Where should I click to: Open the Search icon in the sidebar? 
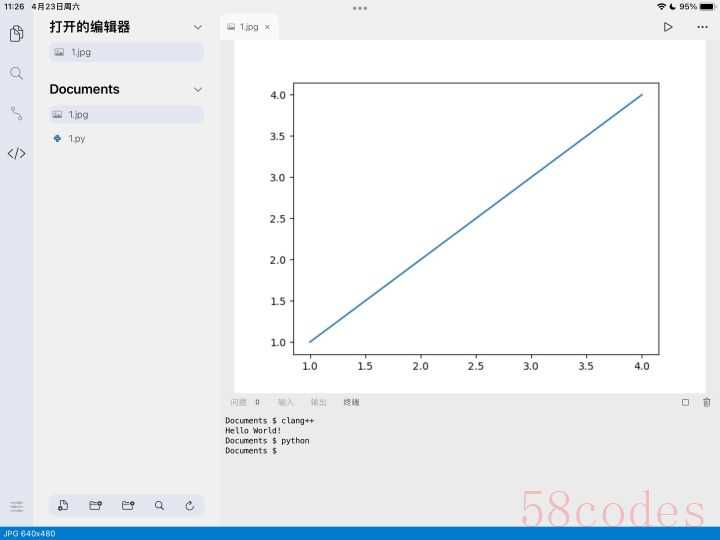point(17,73)
